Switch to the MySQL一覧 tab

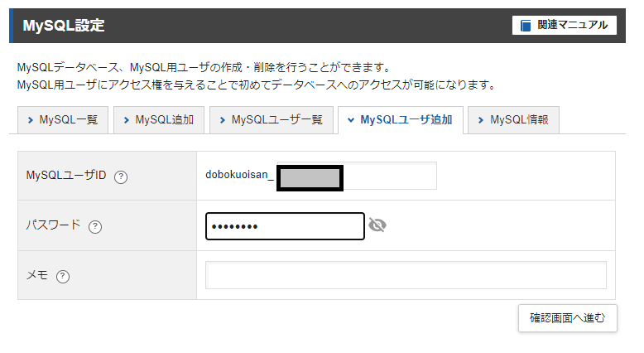point(63,120)
